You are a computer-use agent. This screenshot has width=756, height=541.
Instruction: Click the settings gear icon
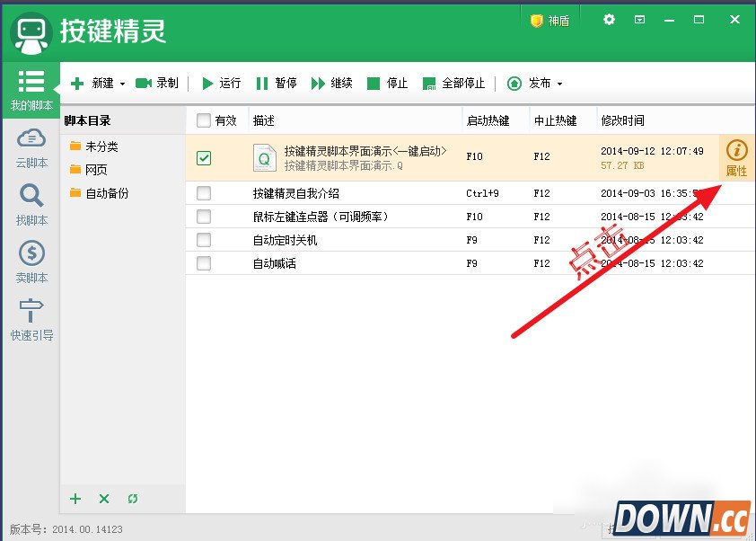click(610, 19)
